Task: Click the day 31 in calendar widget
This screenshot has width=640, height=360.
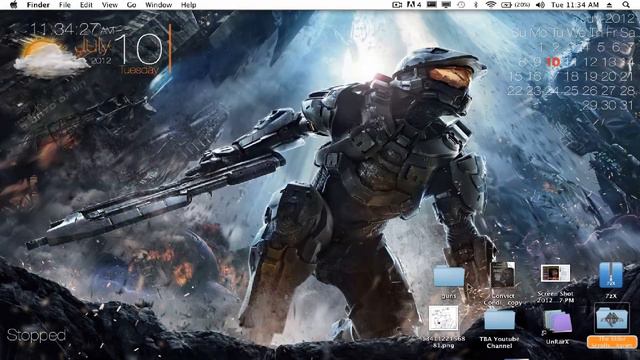Action: click(x=627, y=105)
